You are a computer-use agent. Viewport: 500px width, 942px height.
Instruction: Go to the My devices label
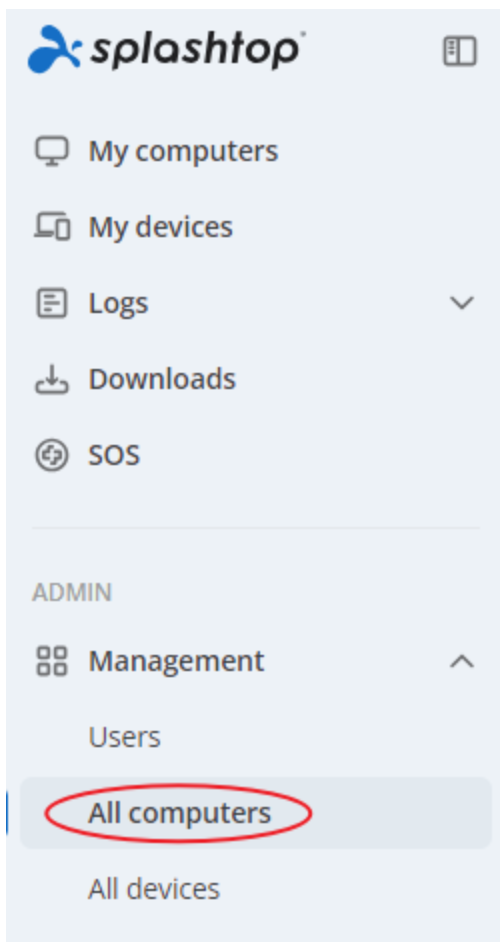[160, 227]
